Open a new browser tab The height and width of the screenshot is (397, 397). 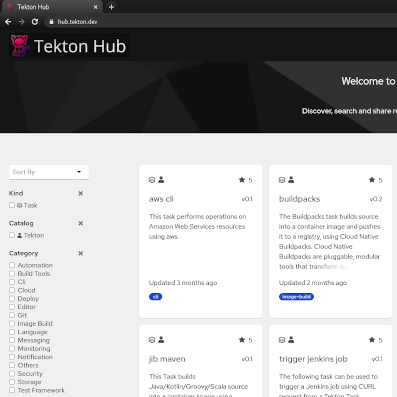pos(111,7)
